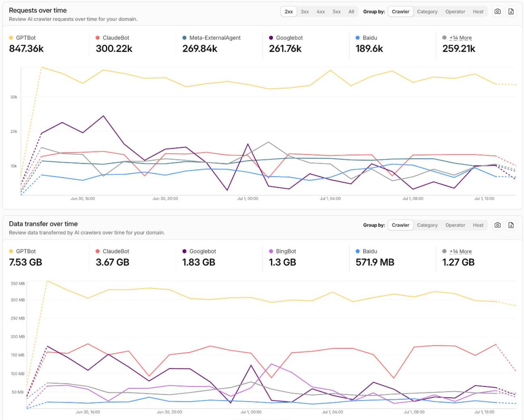Screen dimensions: 524x420
Task: Toggle the BingBot series in Data transfer
Action: click(x=282, y=251)
